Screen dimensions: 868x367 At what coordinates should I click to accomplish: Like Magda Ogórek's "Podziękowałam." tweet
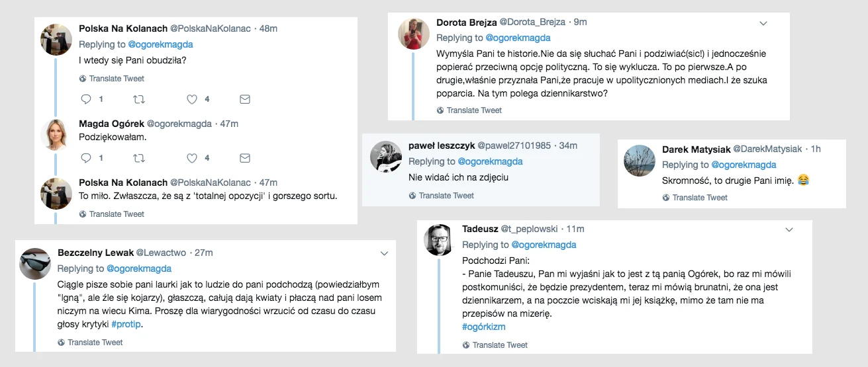[x=191, y=158]
